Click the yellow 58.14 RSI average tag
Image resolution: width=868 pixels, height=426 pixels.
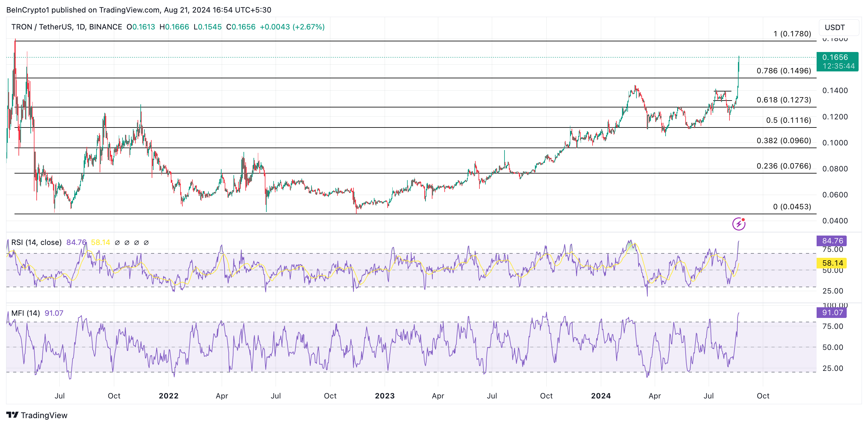pos(832,263)
